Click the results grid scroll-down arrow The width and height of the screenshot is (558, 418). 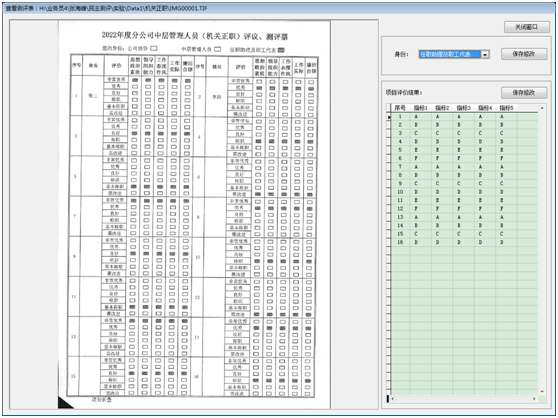(542, 392)
